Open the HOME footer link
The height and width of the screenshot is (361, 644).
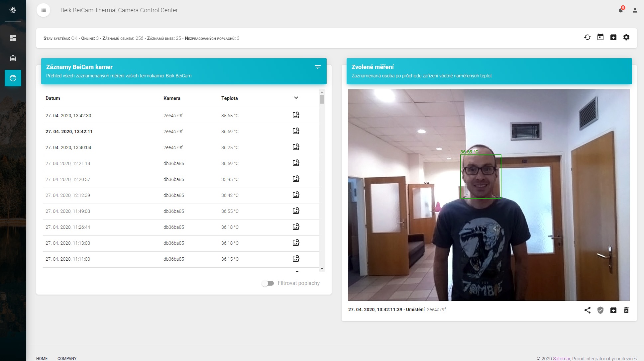pos(42,358)
